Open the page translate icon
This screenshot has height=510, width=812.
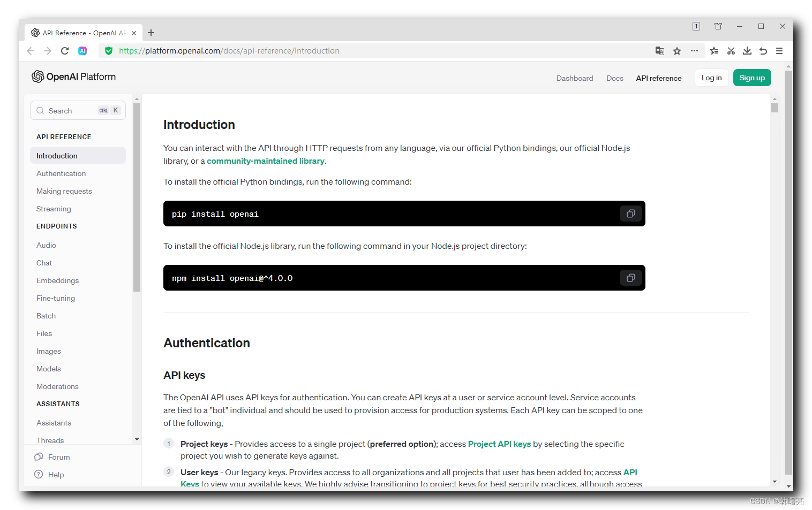(660, 51)
